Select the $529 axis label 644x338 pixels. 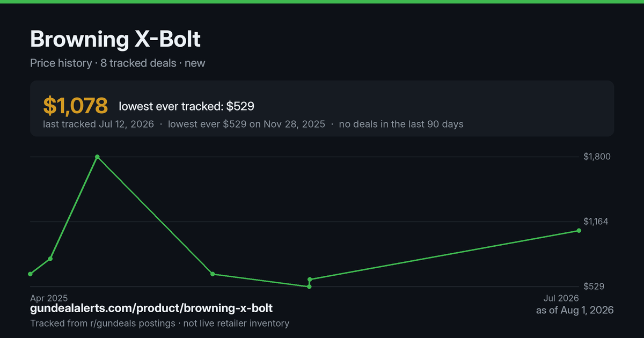coord(594,286)
